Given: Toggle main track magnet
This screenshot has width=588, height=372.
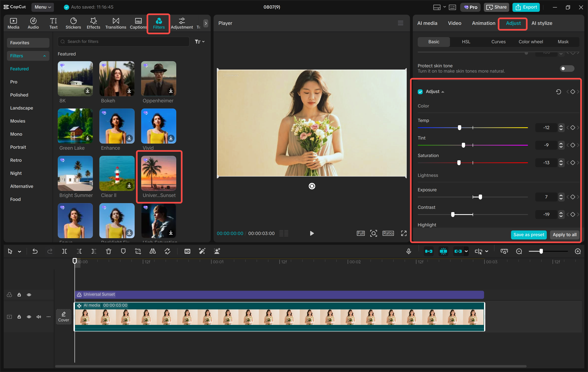Looking at the screenshot, I should [429, 251].
